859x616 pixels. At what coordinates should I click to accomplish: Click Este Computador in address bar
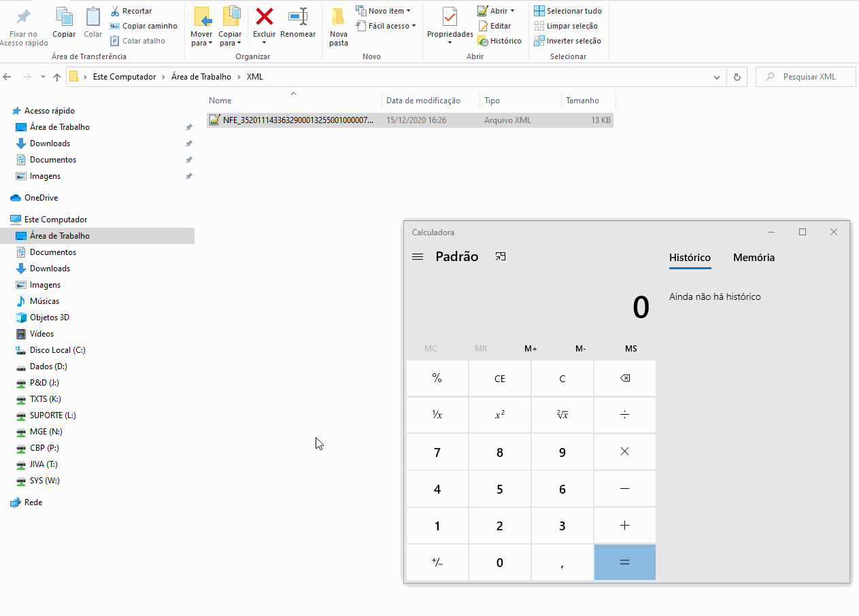pyautogui.click(x=124, y=77)
